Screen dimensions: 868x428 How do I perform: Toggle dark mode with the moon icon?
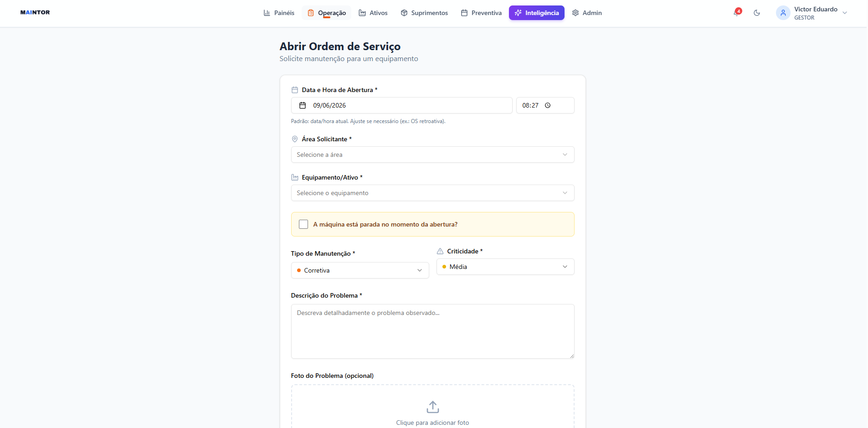[757, 13]
